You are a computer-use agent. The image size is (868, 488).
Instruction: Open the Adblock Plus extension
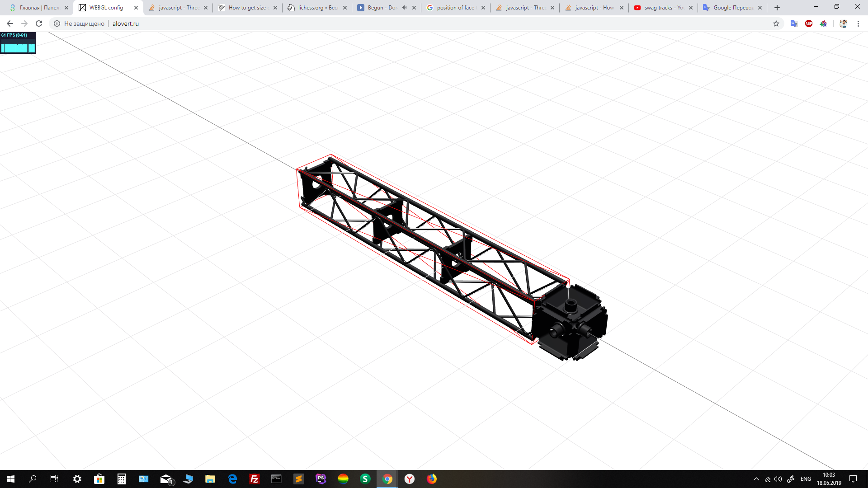[x=809, y=23]
